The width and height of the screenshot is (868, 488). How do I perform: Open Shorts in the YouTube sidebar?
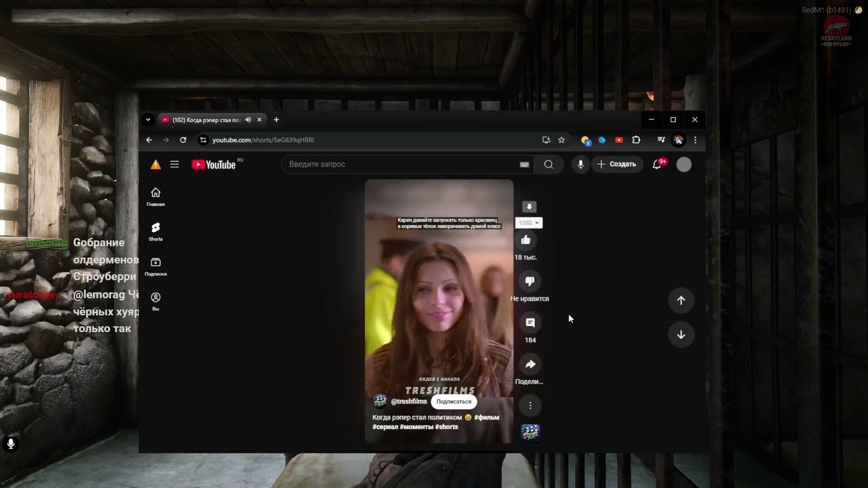pyautogui.click(x=155, y=232)
